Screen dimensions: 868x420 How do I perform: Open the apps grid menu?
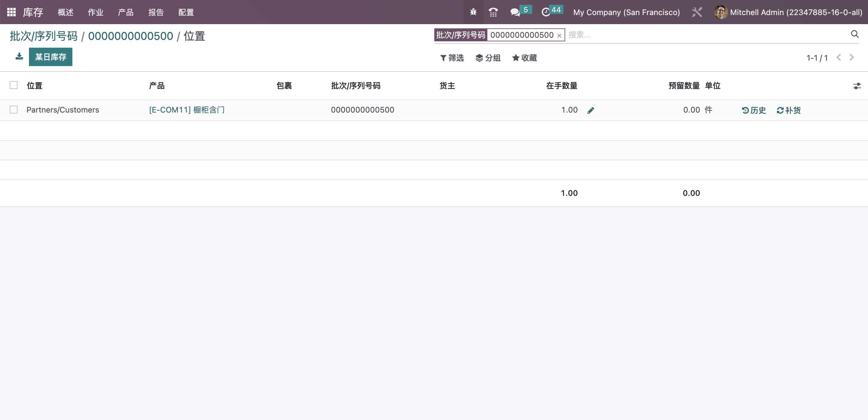pyautogui.click(x=11, y=12)
